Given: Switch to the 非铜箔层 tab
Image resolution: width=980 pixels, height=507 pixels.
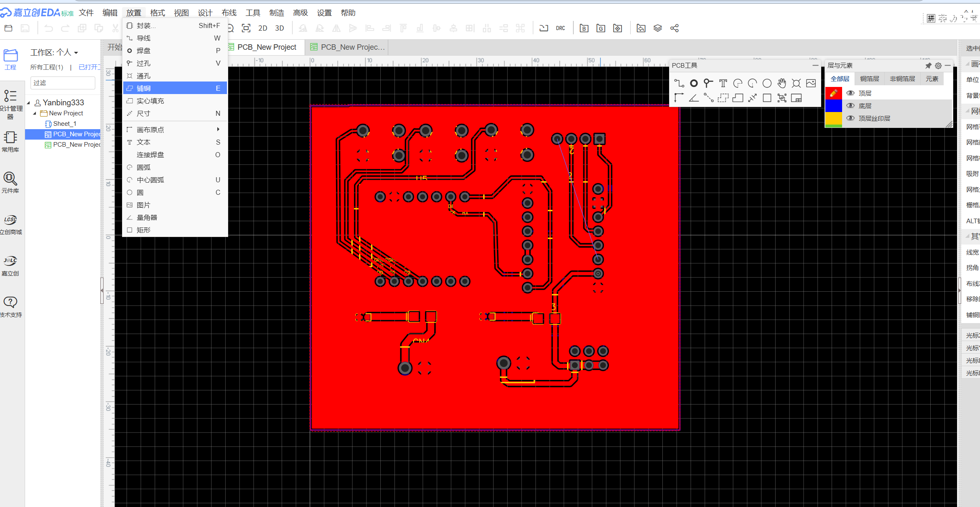Looking at the screenshot, I should click(x=902, y=79).
